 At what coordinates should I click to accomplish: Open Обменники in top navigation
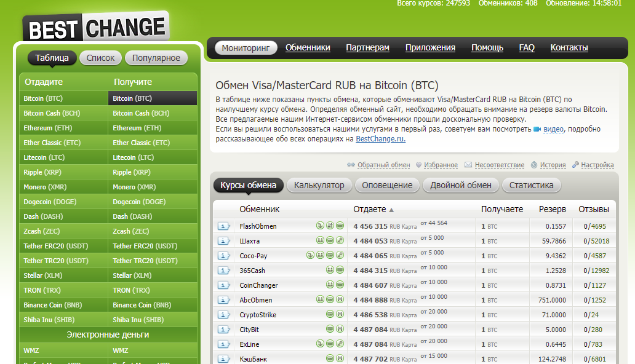tap(308, 48)
